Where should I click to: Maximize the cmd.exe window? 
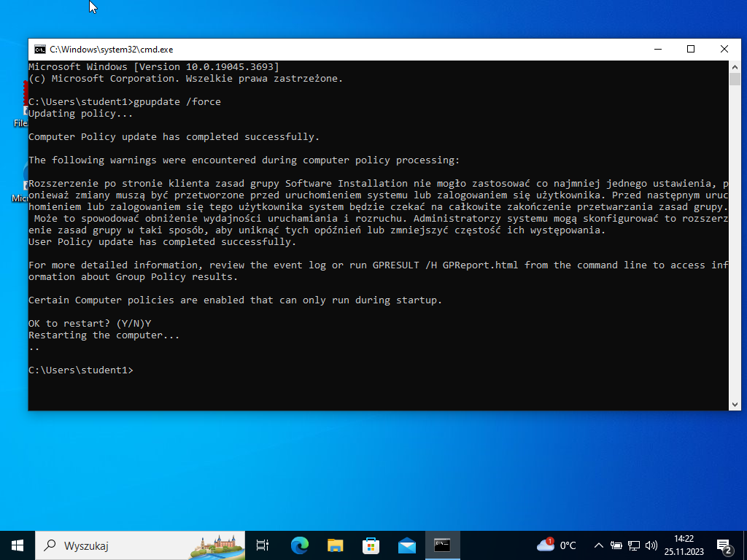click(x=691, y=50)
